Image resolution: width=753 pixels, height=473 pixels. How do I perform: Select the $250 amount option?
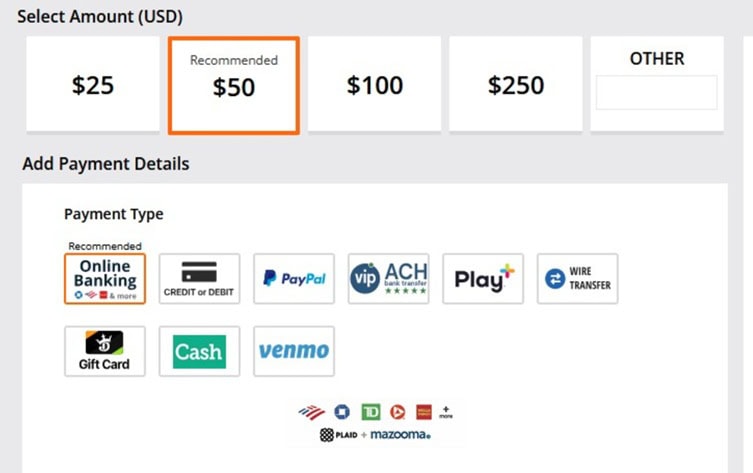pyautogui.click(x=516, y=85)
